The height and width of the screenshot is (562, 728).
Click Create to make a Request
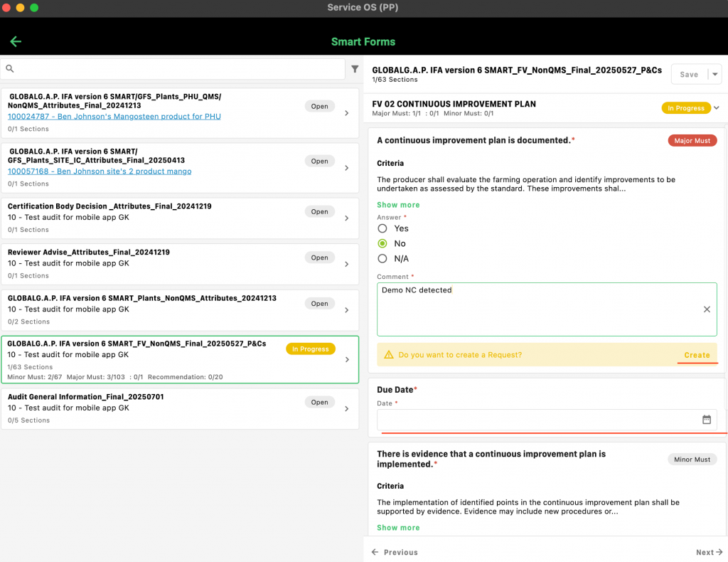click(697, 355)
